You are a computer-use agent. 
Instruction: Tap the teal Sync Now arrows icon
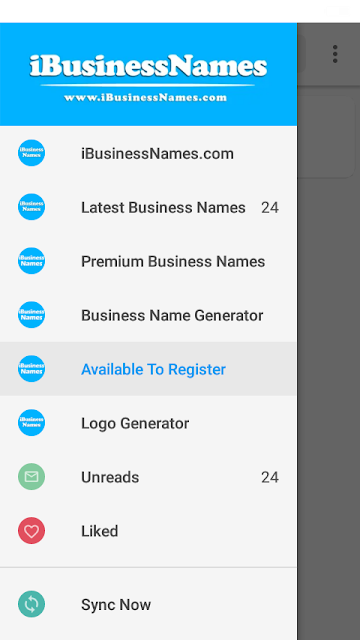[x=31, y=604]
